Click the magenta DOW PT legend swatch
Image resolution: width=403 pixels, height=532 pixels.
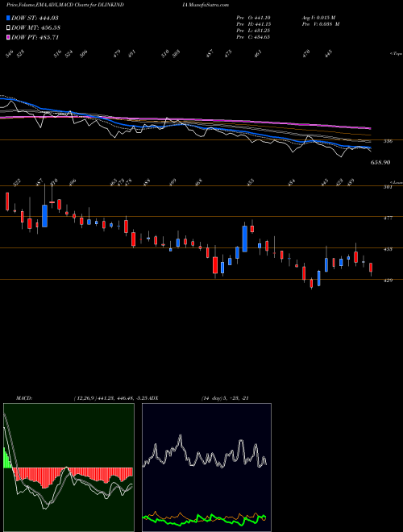pyautogui.click(x=8, y=37)
